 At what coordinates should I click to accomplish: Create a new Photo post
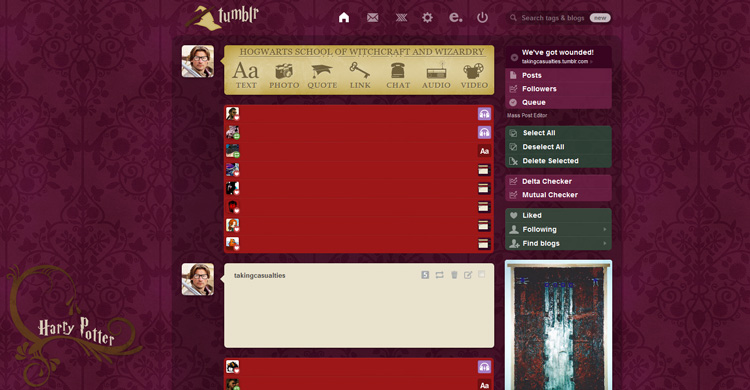(284, 76)
